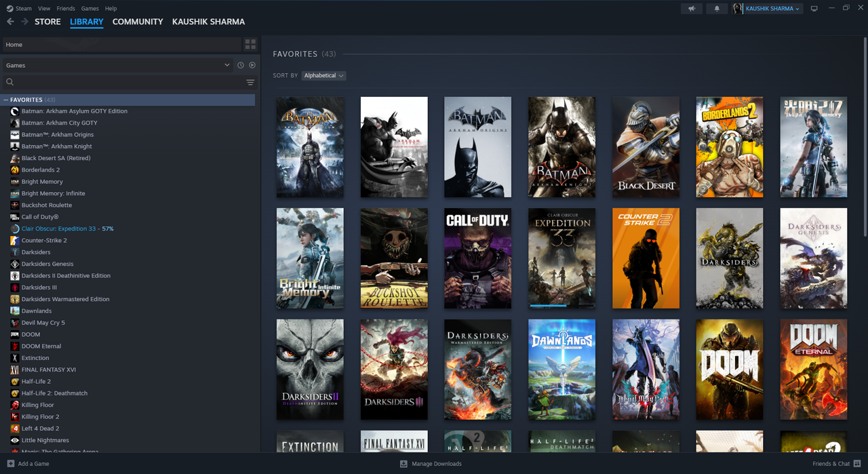Open Friends & Chat
This screenshot has width=868, height=474.
pos(836,464)
